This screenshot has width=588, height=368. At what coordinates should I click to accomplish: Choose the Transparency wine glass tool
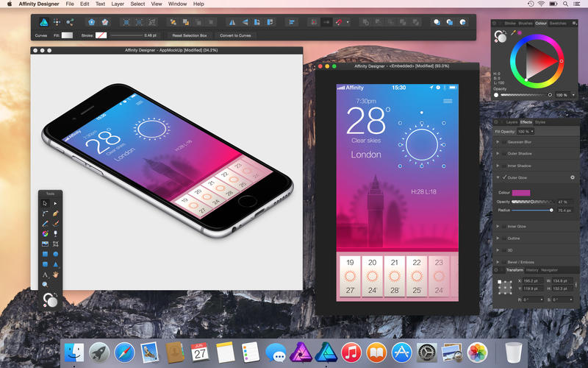(x=56, y=233)
